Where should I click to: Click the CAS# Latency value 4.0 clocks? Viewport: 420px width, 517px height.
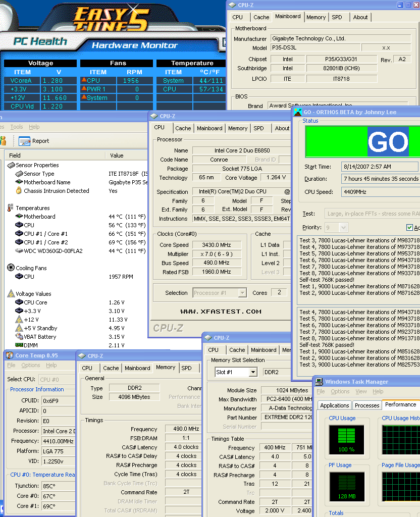pos(183,447)
